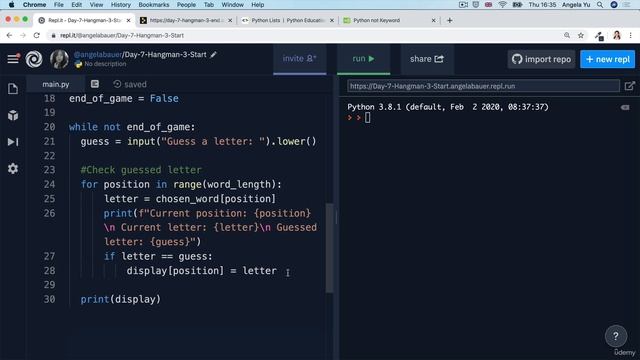640x360 pixels.
Task: Clear the console with eraser icon
Action: click(x=625, y=107)
